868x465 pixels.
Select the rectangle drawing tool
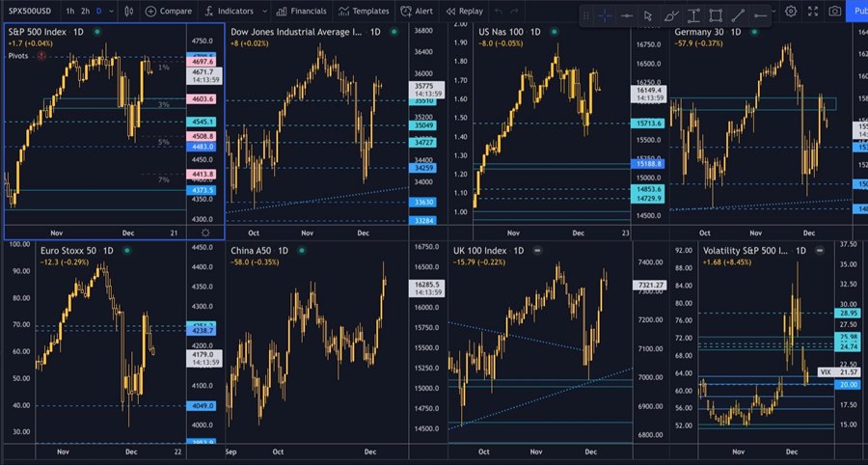716,16
